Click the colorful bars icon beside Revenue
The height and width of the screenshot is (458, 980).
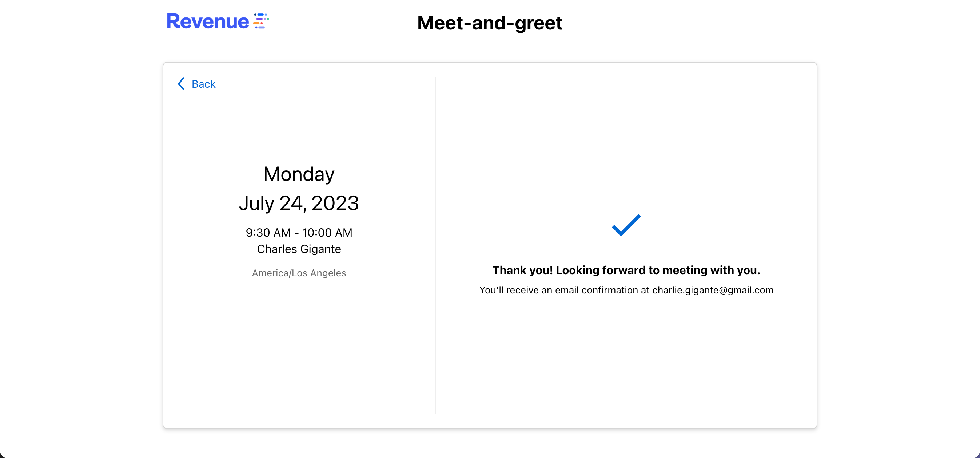[261, 21]
